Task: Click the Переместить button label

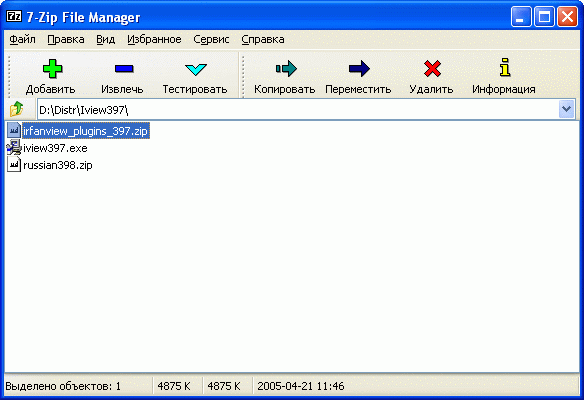Action: click(x=358, y=89)
